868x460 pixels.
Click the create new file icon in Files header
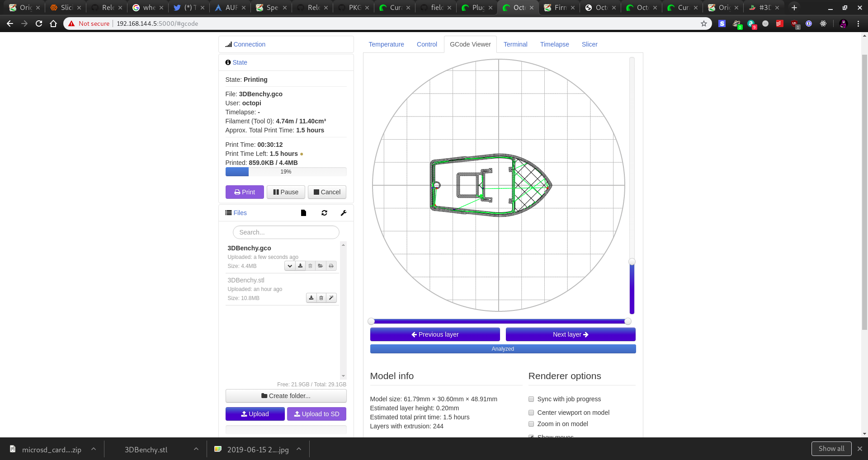coord(303,213)
